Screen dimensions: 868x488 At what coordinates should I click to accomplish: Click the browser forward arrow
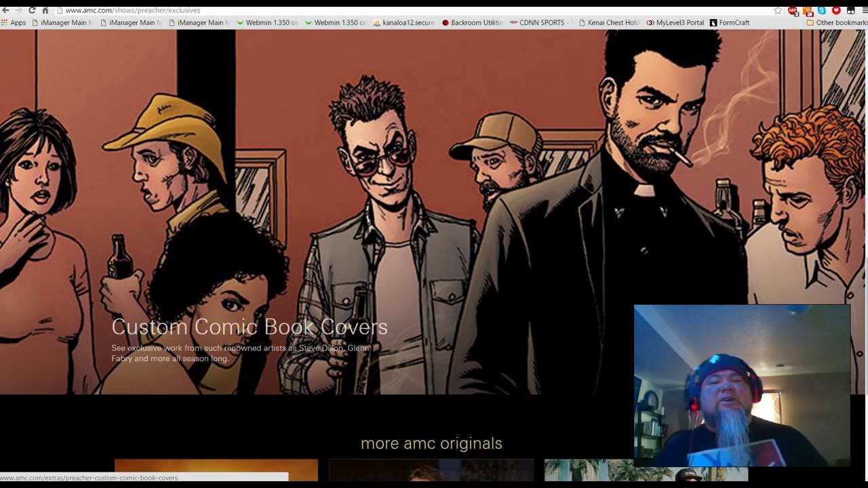coord(18,10)
